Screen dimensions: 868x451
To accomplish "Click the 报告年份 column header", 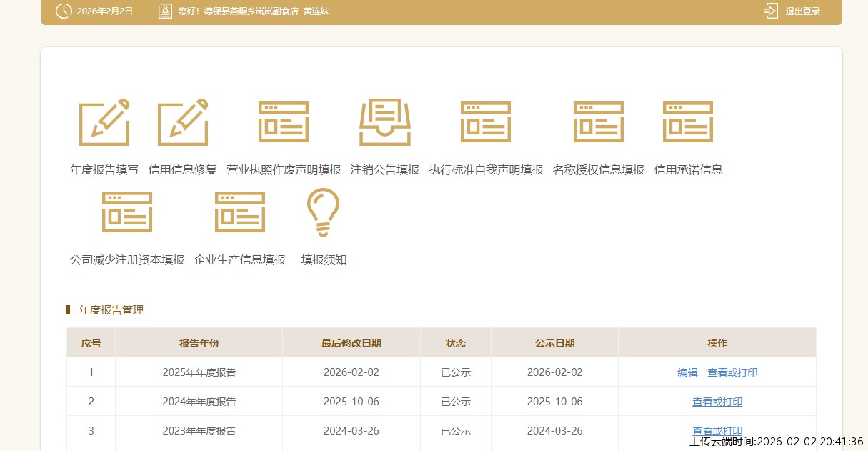I will [x=199, y=343].
